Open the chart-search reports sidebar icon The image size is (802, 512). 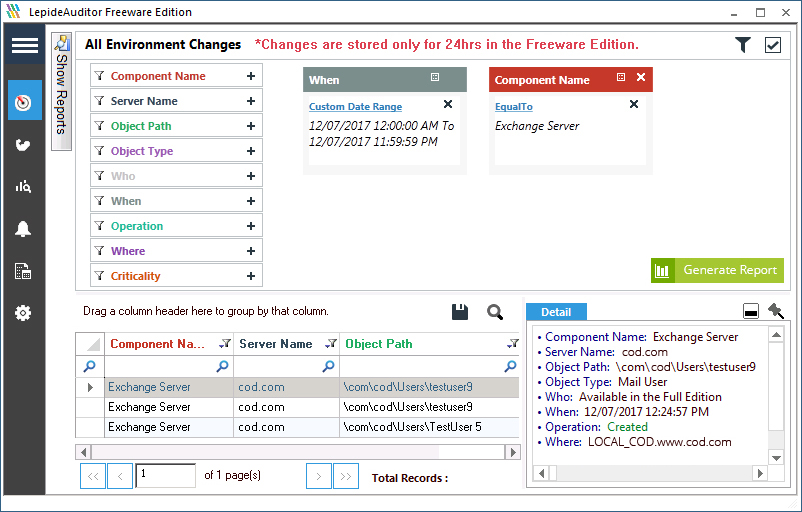[x=23, y=187]
